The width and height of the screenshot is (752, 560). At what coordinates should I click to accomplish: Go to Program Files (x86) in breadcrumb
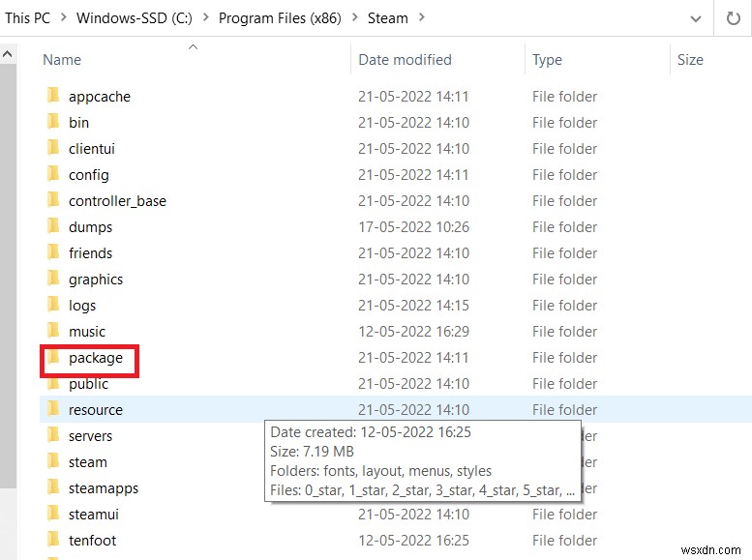(x=280, y=18)
